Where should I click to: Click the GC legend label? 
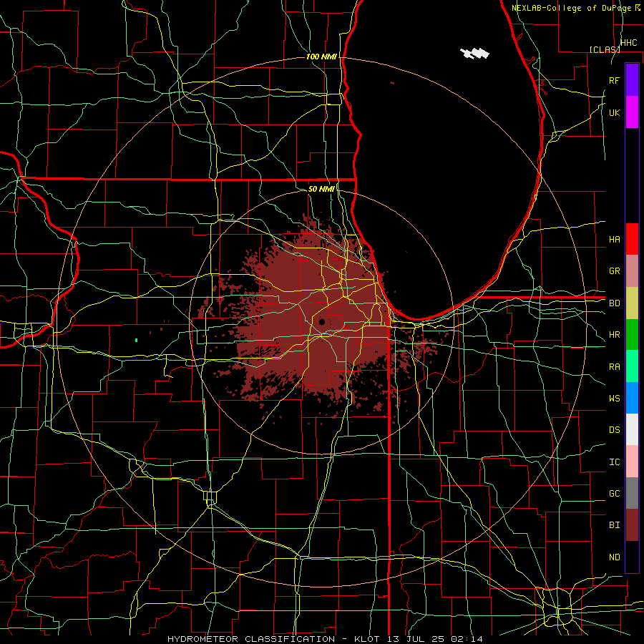pyautogui.click(x=614, y=493)
